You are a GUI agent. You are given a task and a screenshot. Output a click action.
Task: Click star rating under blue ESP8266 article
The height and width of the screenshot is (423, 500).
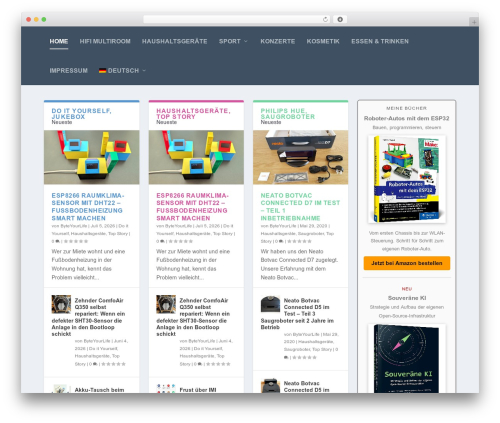(76, 241)
